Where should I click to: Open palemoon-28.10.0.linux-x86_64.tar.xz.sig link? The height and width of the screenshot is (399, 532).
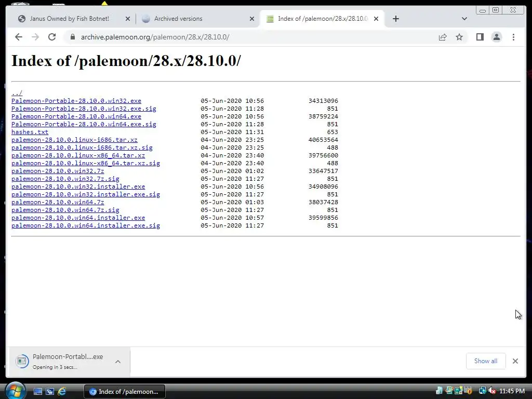(x=86, y=163)
